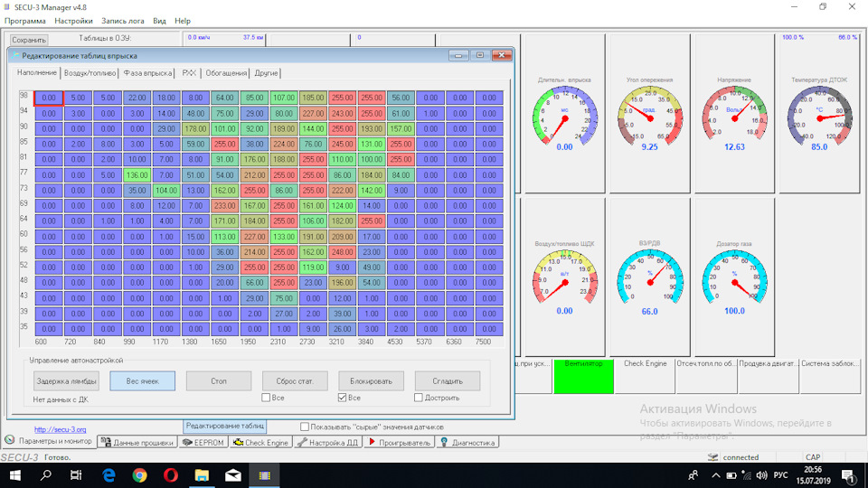Image resolution: width=868 pixels, height=488 pixels.
Task: Click the Сохранить button
Action: [x=29, y=40]
